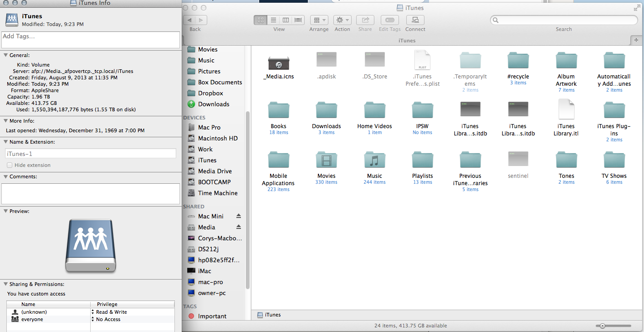
Task: Add a new Finder tab
Action: (636, 40)
